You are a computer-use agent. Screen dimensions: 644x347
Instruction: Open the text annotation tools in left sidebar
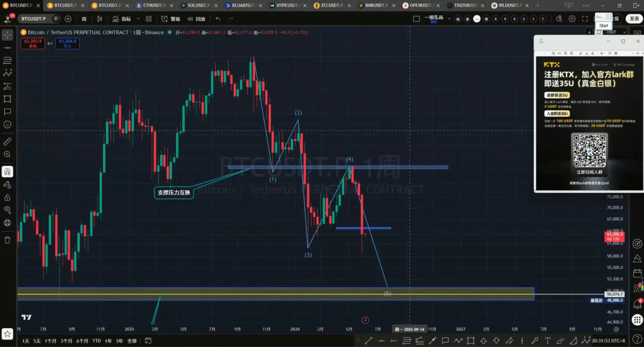(7, 112)
